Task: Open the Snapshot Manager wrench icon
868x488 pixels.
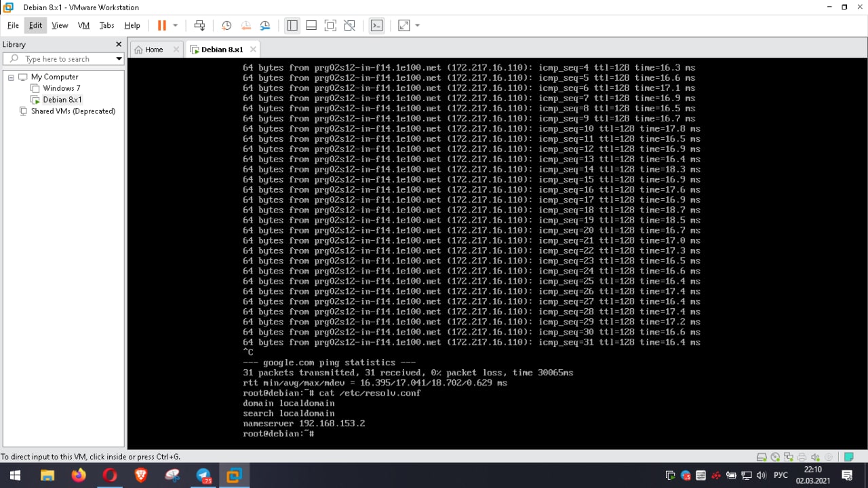Action: pos(265,25)
